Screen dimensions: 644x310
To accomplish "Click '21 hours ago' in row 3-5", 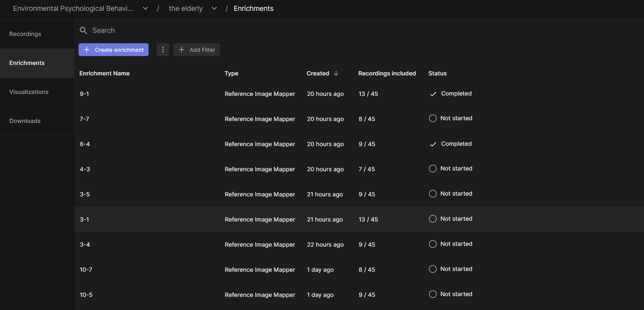I will point(325,194).
